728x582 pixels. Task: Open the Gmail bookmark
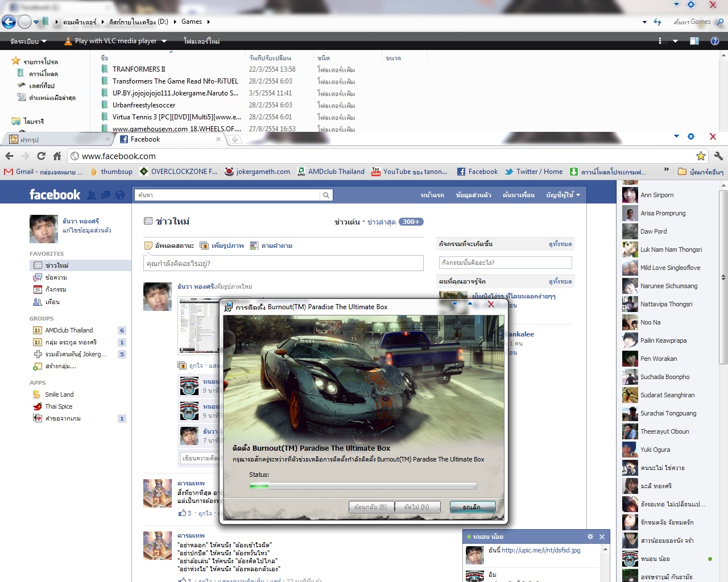43,172
